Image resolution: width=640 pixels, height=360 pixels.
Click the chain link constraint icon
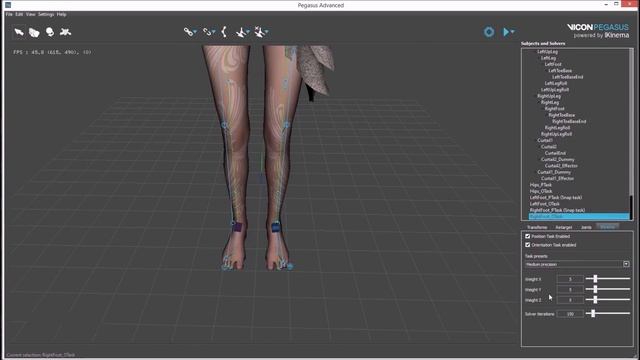188,32
